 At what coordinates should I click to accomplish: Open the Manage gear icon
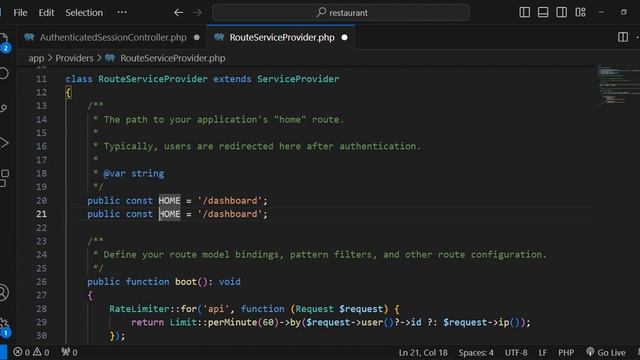coord(4,326)
